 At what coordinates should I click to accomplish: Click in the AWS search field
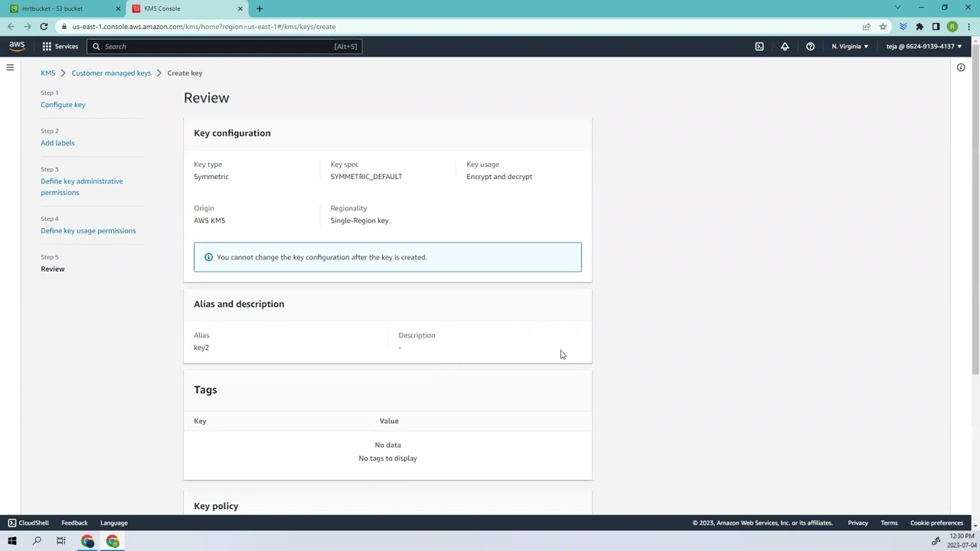[224, 47]
